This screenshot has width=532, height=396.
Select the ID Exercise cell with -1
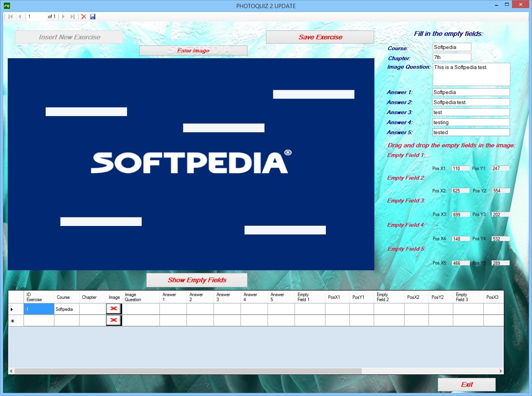(39, 309)
